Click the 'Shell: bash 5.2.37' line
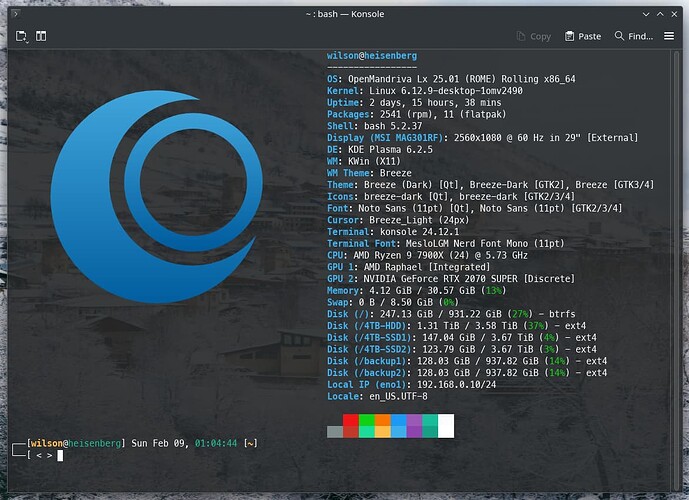Screen dimensions: 689x500 [374, 126]
